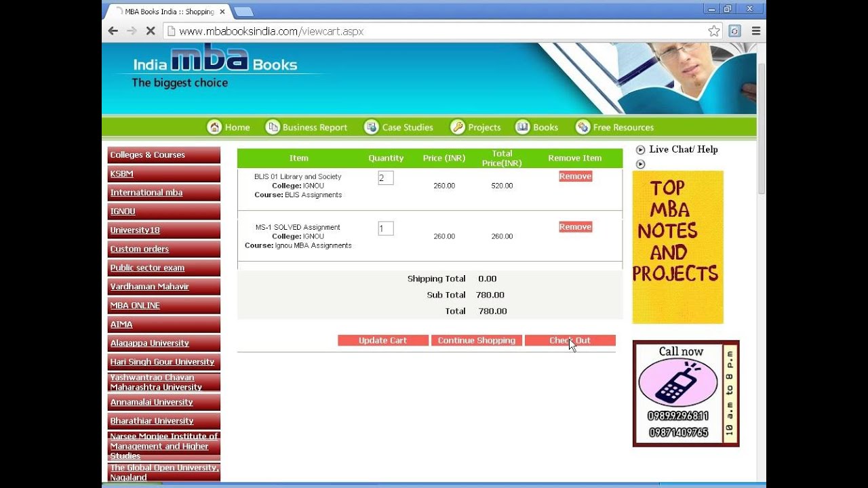
Task: Open the Hari Singh Gour University link
Action: tap(164, 362)
